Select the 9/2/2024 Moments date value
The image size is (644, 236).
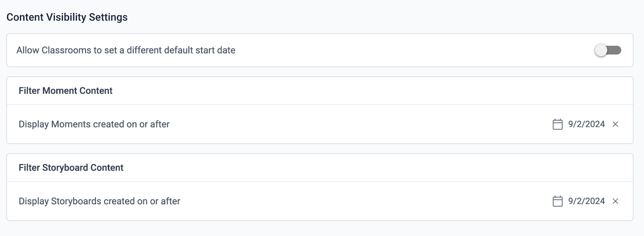586,124
